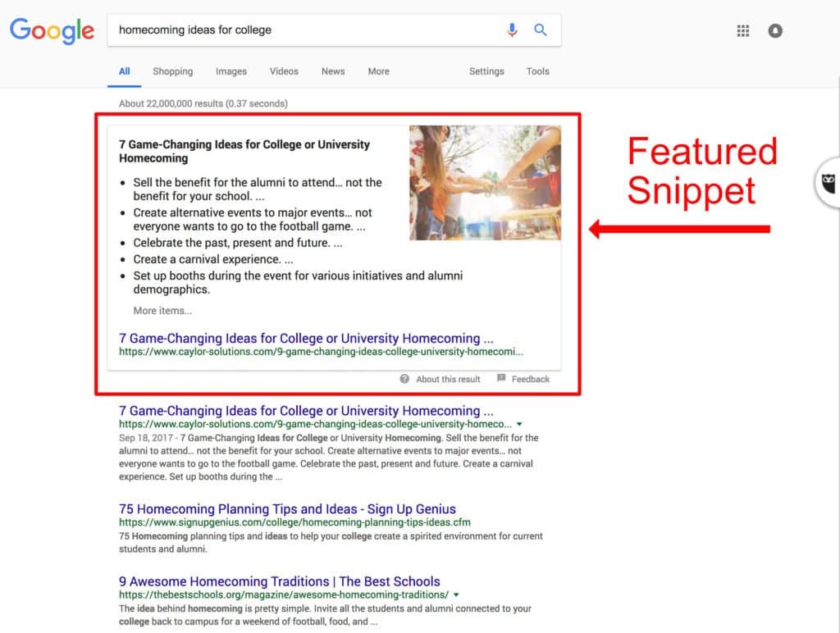Open 75 Homecoming Planning Tips and Ideas result
Image resolution: width=840 pixels, height=633 pixels.
coord(287,508)
